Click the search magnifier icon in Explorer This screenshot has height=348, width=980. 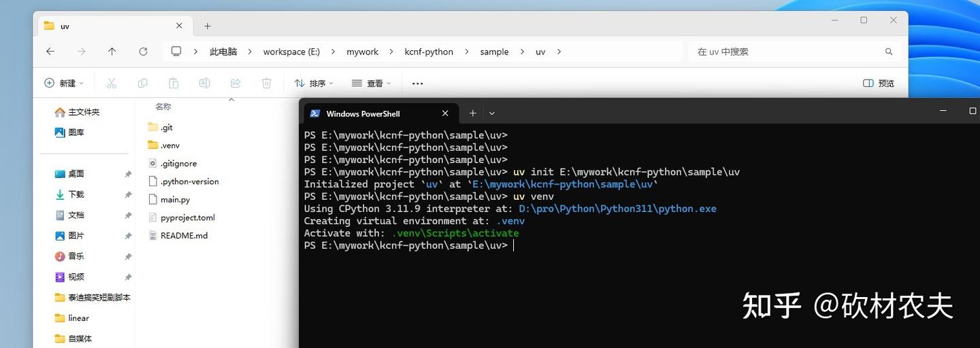click(889, 52)
